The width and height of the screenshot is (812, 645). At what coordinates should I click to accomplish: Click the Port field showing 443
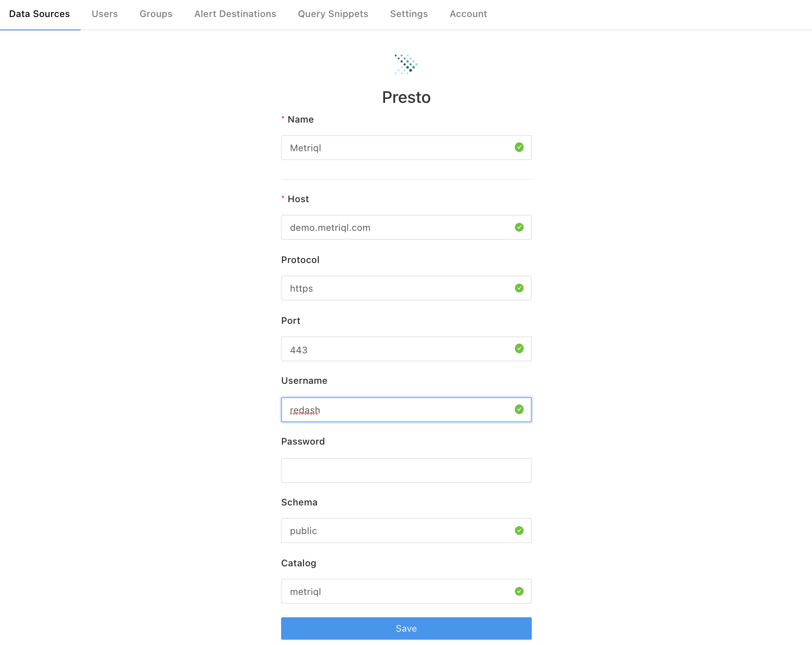point(406,349)
